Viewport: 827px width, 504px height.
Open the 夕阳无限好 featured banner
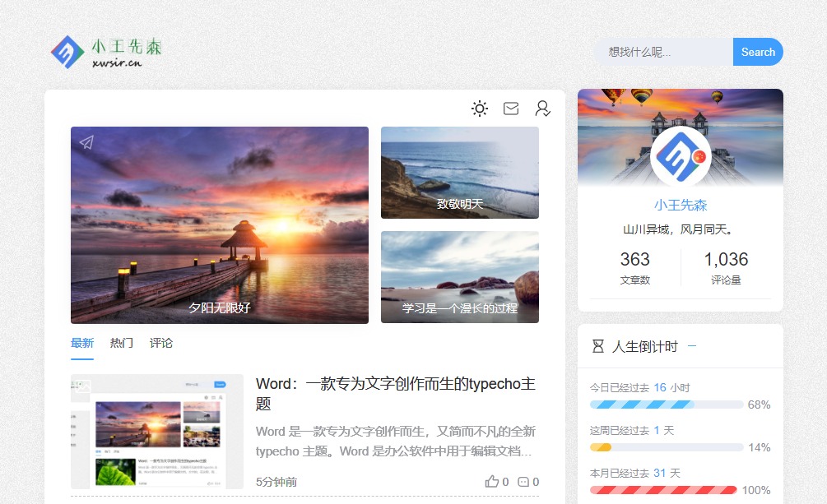[220, 224]
